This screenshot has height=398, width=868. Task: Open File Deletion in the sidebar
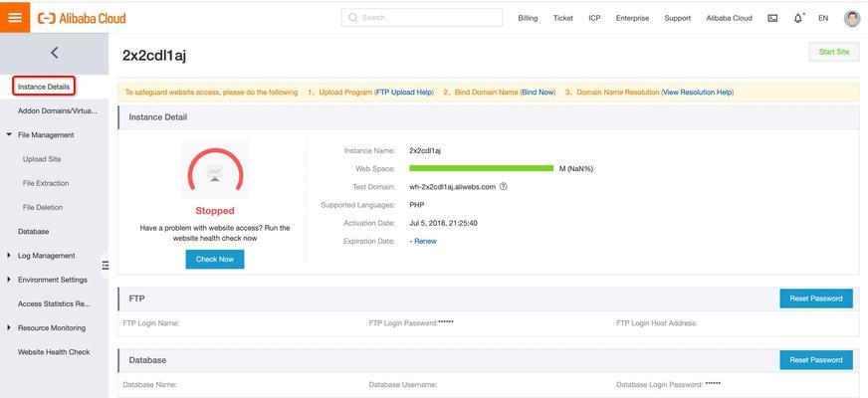tap(43, 208)
